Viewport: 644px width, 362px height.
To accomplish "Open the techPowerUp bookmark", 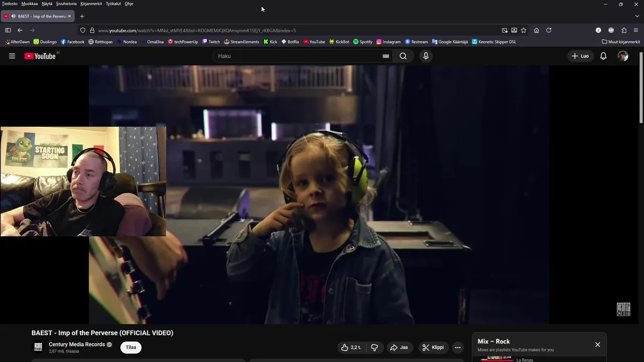I will click(183, 42).
